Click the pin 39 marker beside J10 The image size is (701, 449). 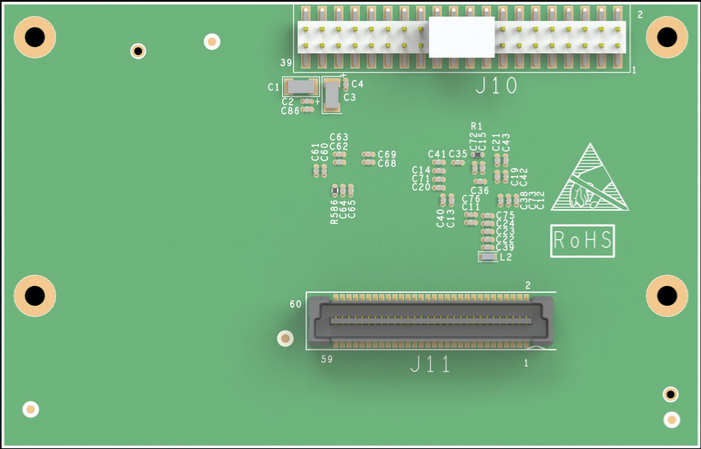tap(286, 63)
